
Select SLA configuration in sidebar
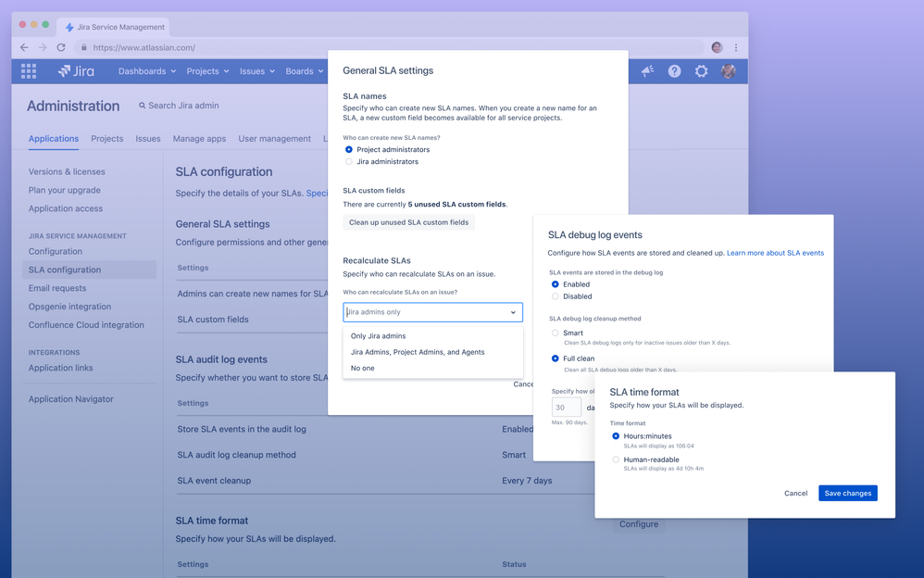(90, 270)
